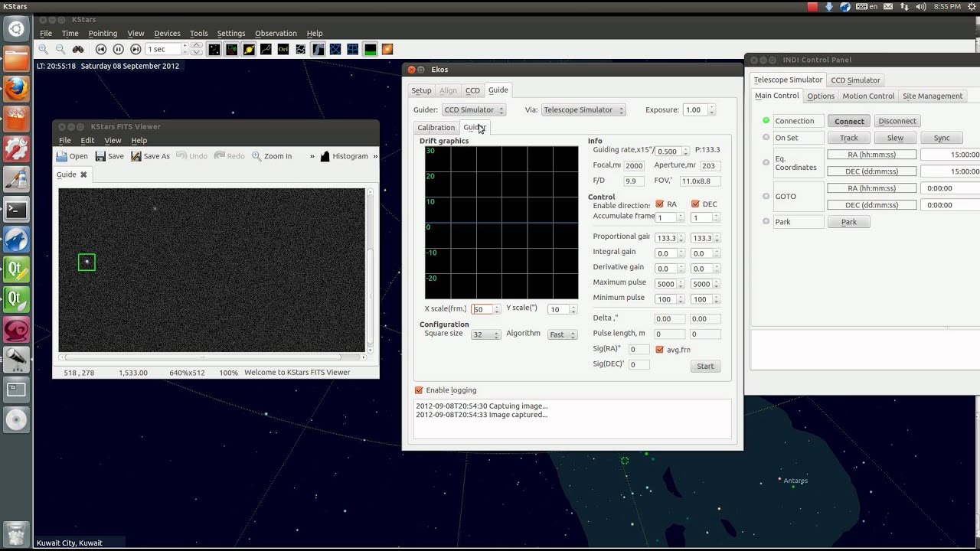
Task: Click Slew button in INDI panel
Action: point(895,138)
